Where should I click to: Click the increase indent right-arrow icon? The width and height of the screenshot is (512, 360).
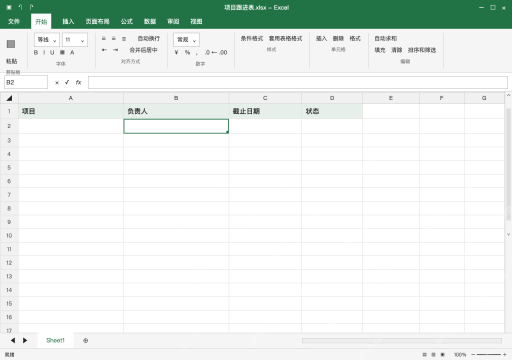point(115,50)
